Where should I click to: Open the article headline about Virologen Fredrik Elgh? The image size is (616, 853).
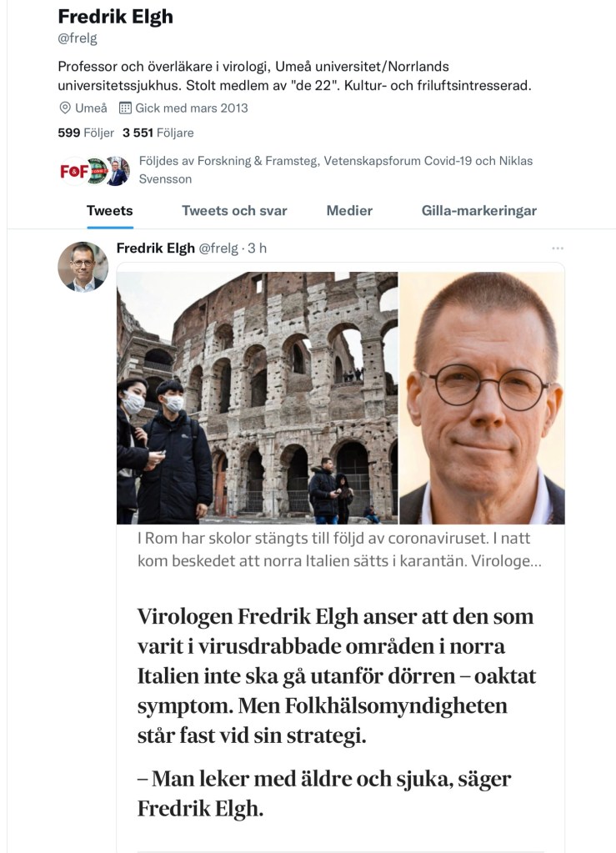coord(337,675)
